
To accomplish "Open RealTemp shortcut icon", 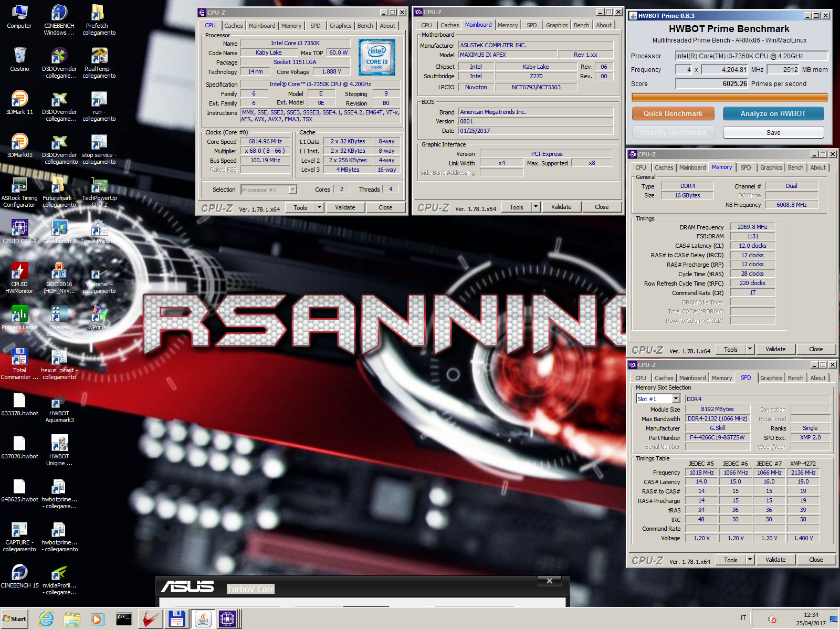I will point(99,63).
